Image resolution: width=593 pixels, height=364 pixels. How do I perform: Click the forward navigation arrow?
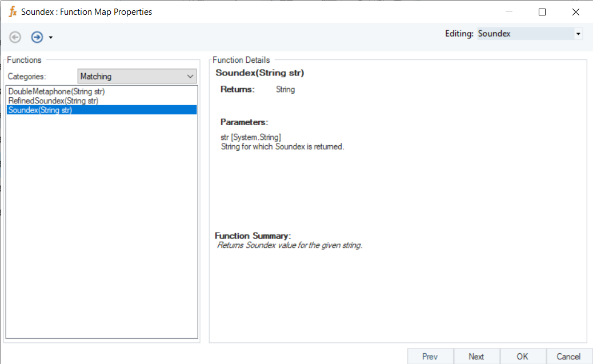coord(37,37)
